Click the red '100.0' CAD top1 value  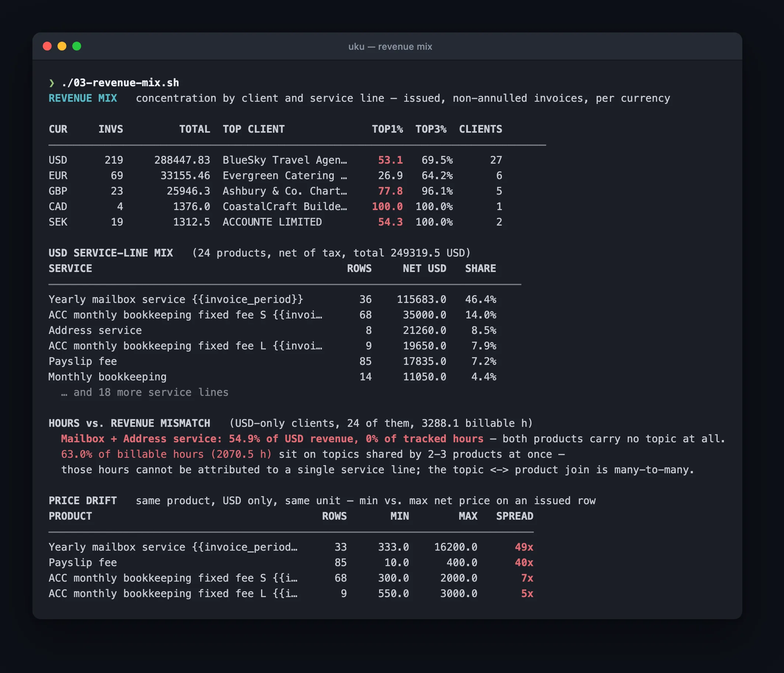click(x=387, y=207)
